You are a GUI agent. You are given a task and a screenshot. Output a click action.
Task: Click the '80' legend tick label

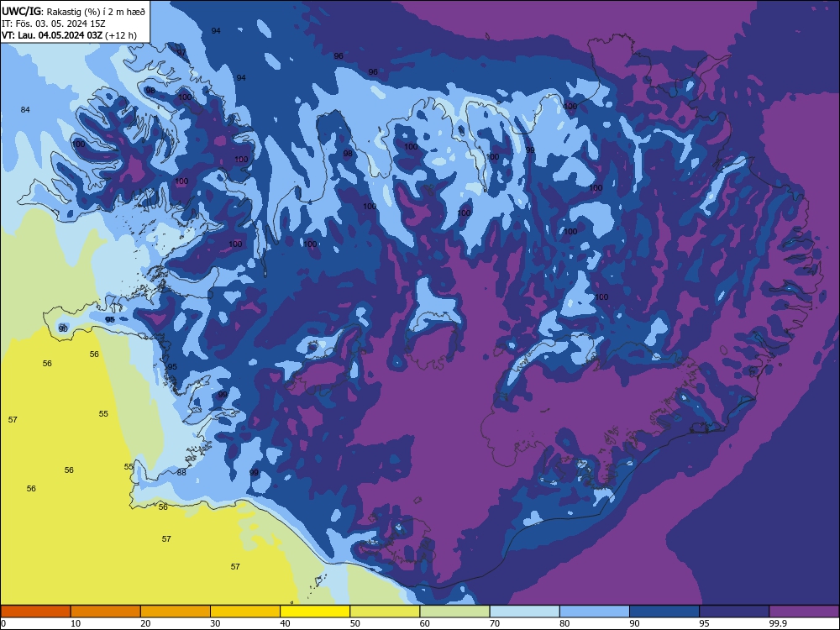click(564, 623)
